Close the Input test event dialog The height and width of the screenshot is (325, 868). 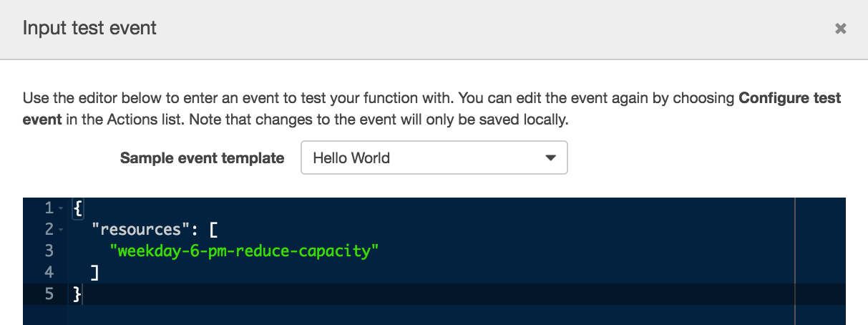tap(841, 29)
